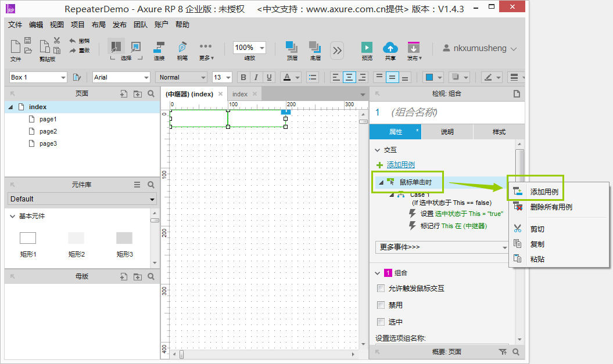Toggle bulleted list formatting
613x364 pixels.
(x=313, y=77)
